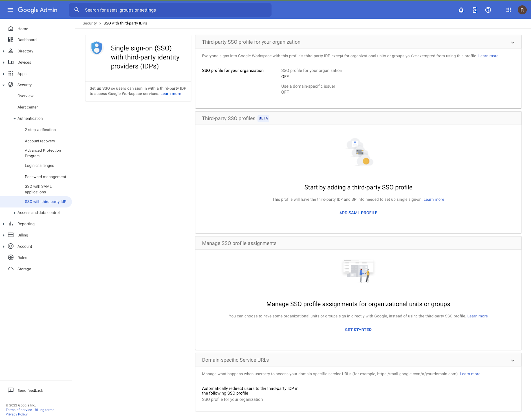Click the Send feedback icon
The width and height of the screenshot is (531, 420).
(11, 390)
